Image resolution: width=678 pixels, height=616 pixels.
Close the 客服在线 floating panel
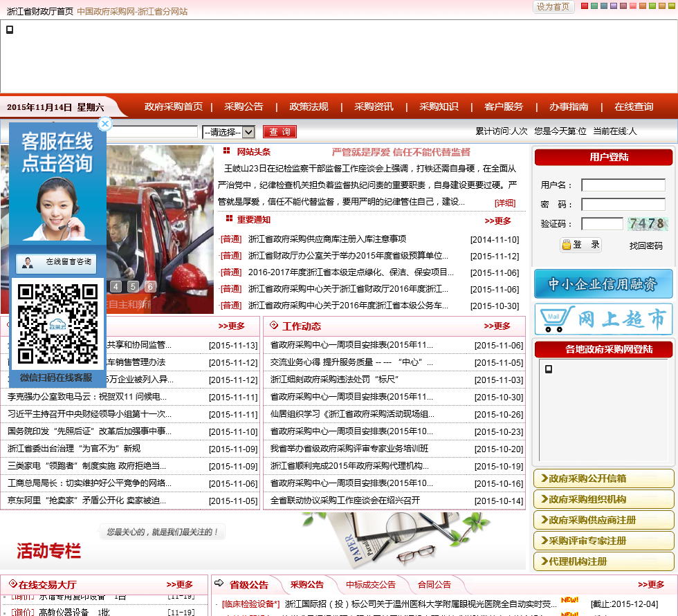[x=104, y=124]
